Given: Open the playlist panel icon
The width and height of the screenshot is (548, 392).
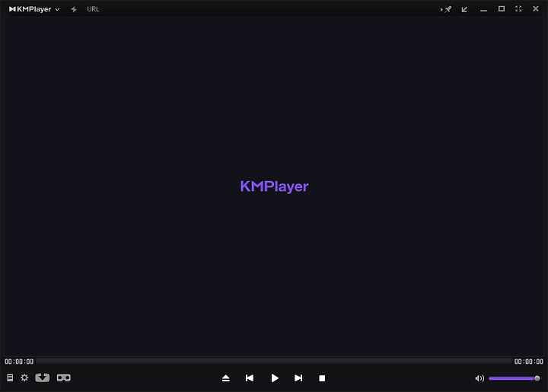Looking at the screenshot, I should (10, 378).
